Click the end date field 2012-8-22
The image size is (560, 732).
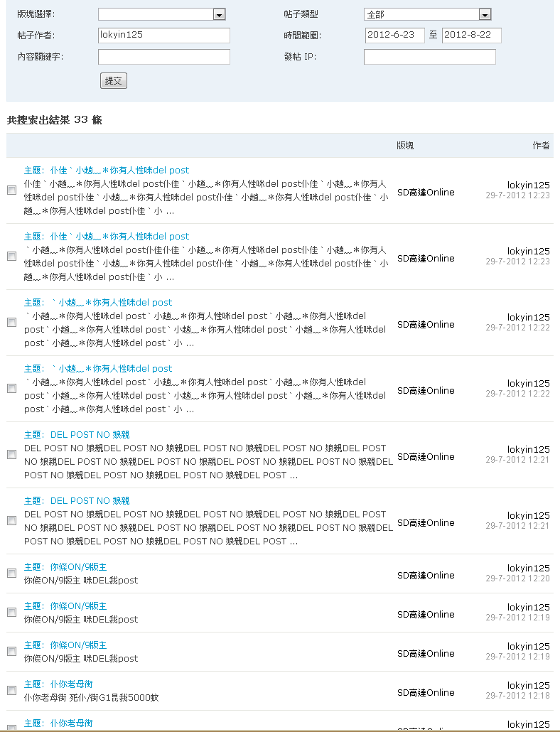pos(471,36)
